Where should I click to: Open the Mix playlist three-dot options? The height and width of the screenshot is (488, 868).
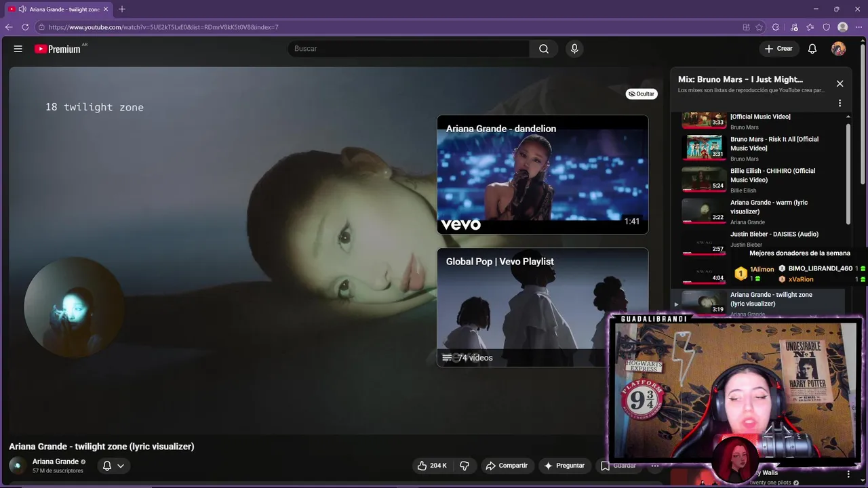click(840, 103)
